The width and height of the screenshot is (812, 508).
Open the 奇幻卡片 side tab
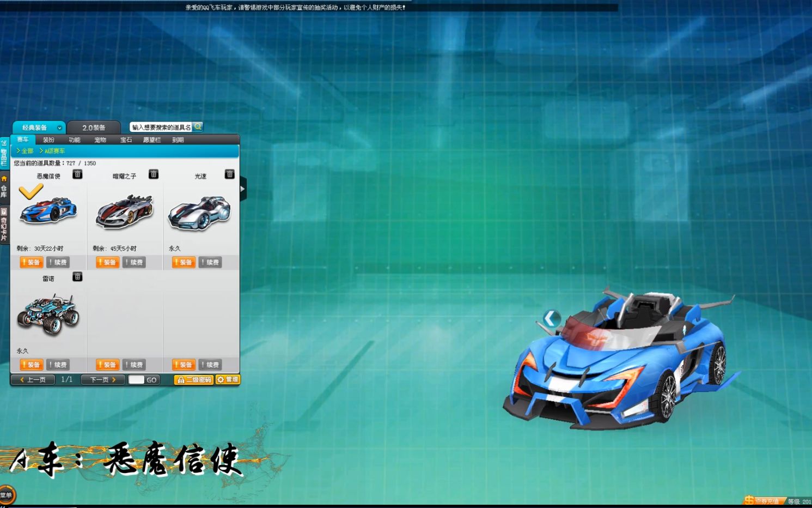click(4, 224)
